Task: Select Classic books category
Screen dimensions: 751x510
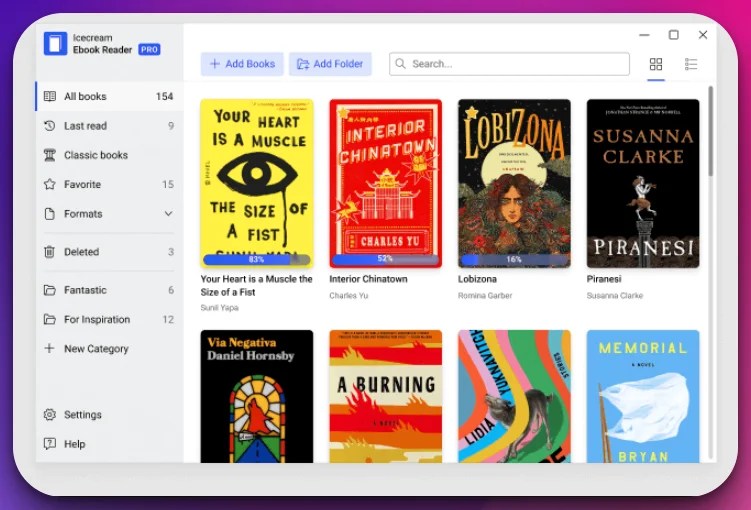Action: [x=109, y=155]
